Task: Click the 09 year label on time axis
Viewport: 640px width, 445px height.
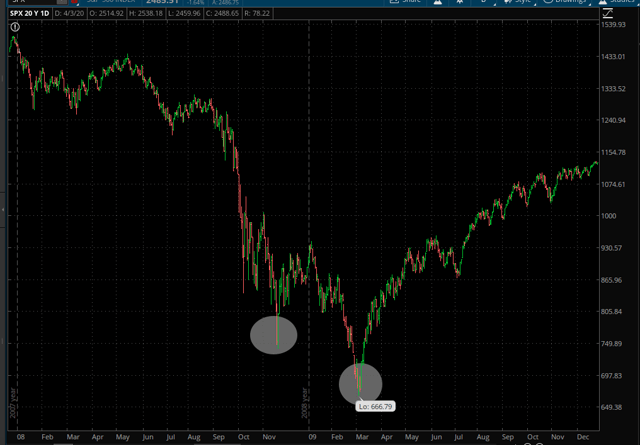Action: (x=312, y=437)
